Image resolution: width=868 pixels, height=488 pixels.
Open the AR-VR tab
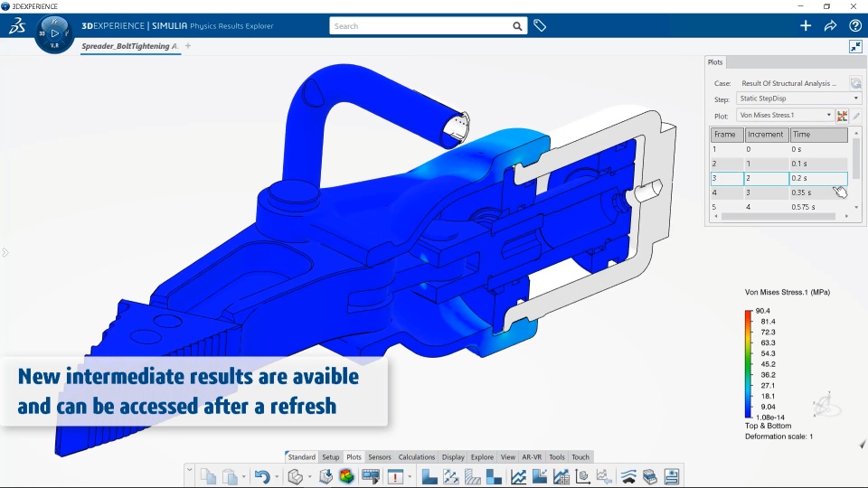(x=532, y=457)
